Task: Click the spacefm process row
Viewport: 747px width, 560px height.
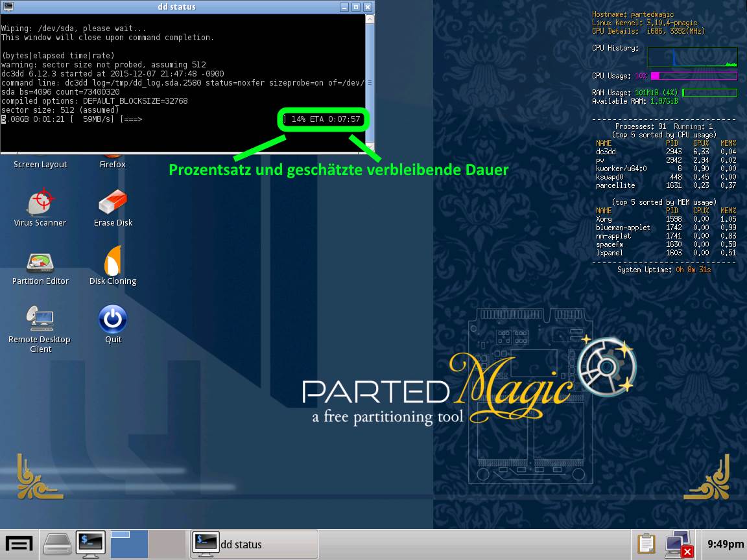Action: coord(665,244)
